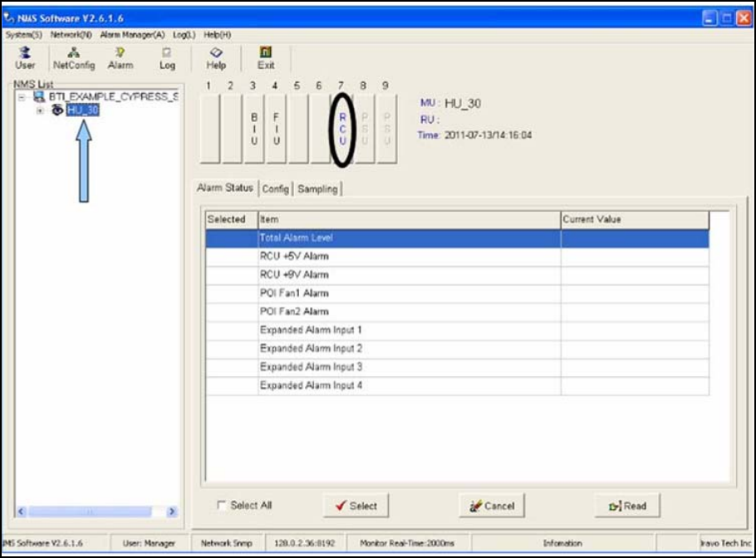
Task: Select the Total Alarm Level row
Action: pos(457,238)
